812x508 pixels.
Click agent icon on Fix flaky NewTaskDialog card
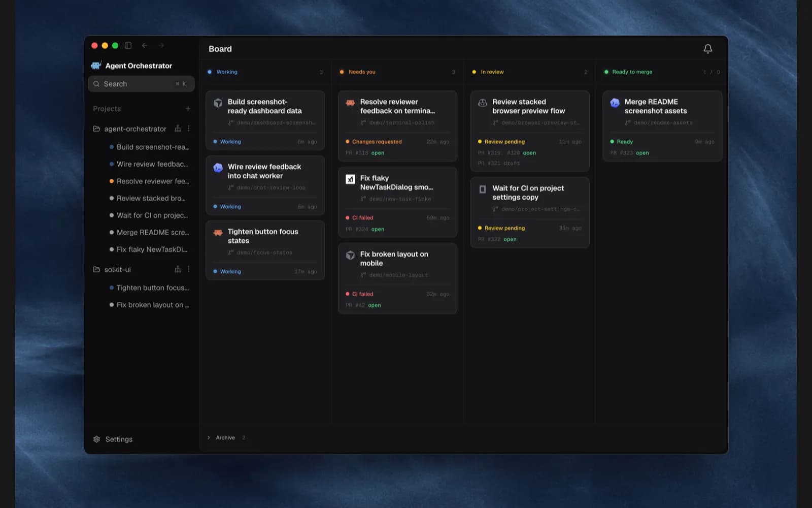pyautogui.click(x=350, y=179)
